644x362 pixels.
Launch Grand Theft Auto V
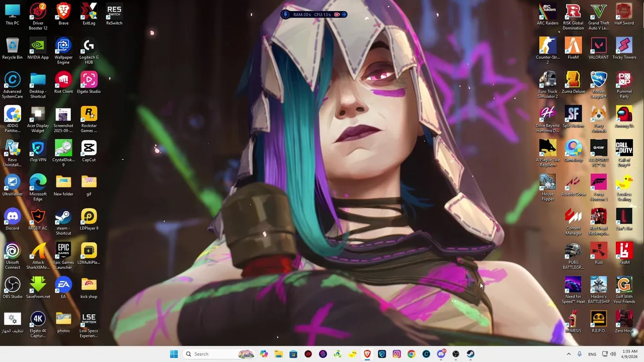tap(599, 17)
